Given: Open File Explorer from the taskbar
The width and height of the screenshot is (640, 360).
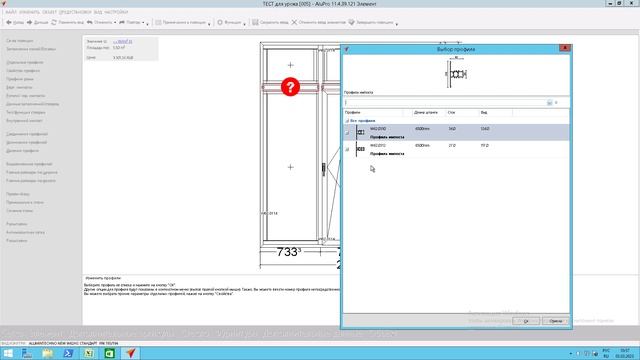Looking at the screenshot, I should click(48, 353).
